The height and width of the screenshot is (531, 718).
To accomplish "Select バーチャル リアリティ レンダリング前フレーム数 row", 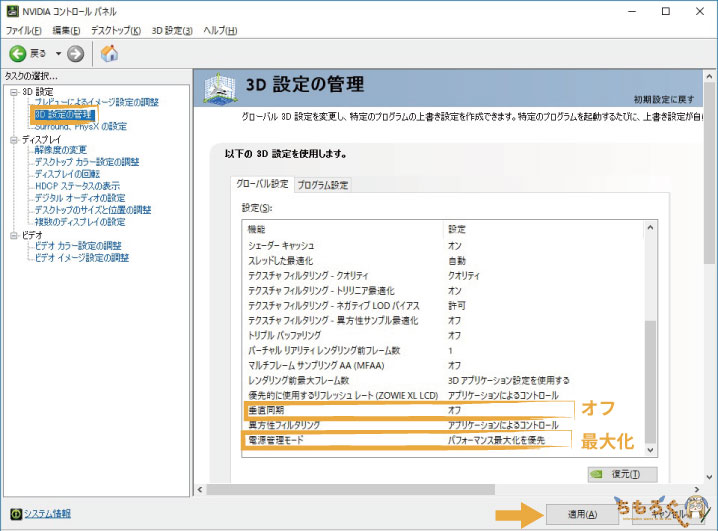I will [443, 351].
